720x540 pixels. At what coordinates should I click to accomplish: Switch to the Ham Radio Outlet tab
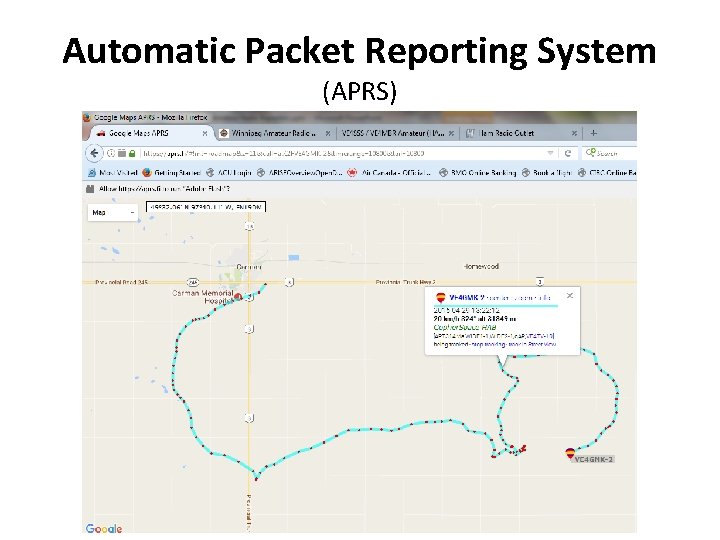pyautogui.click(x=521, y=133)
